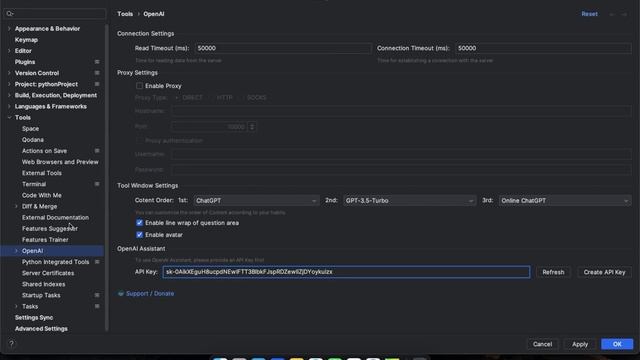640x360 pixels.
Task: Expand the Editor section
Action: (9, 51)
